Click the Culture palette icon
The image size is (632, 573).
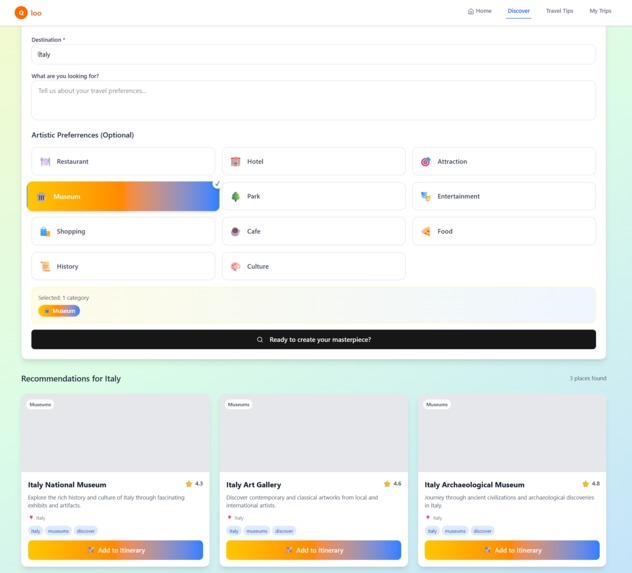pyautogui.click(x=235, y=266)
